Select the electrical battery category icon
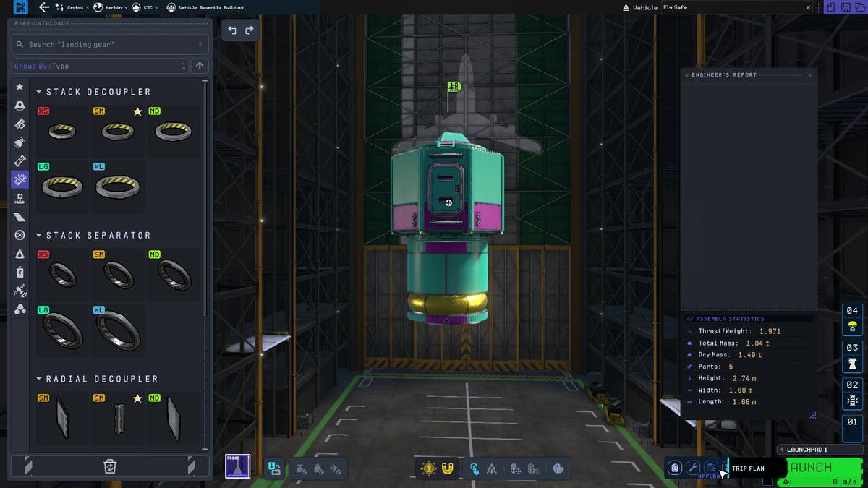 coord(20,273)
